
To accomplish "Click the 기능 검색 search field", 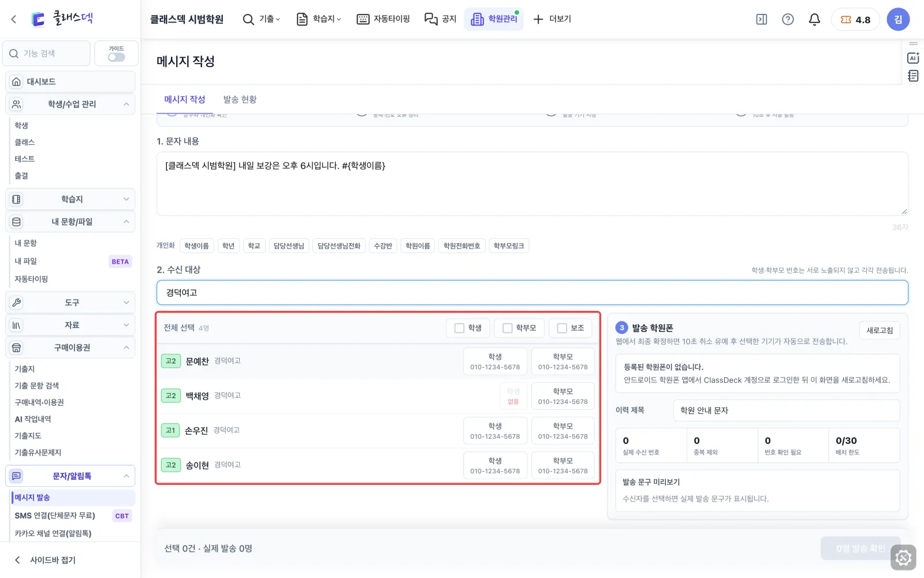I will (x=46, y=53).
